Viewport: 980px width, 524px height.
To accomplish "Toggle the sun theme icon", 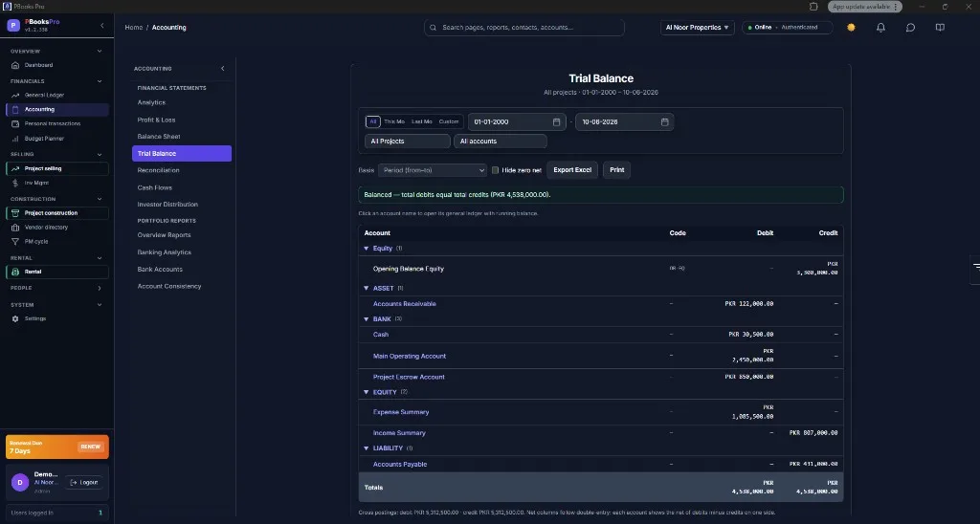I will 851,28.
